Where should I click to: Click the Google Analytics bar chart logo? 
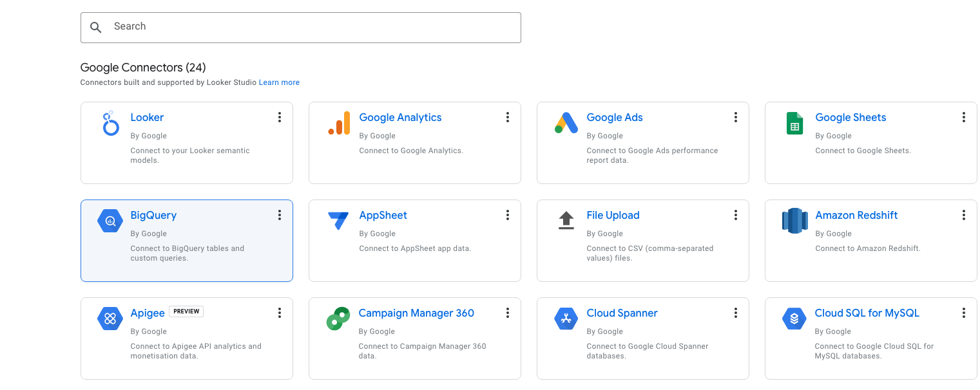[x=339, y=123]
